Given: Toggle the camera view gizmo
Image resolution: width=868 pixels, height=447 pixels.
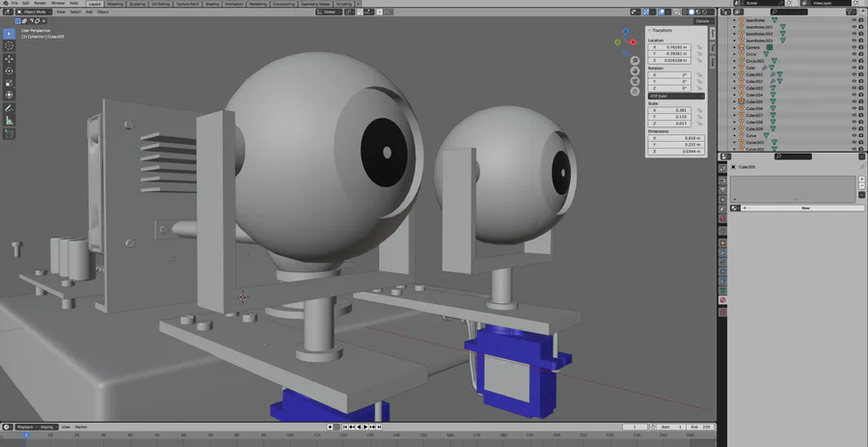Looking at the screenshot, I should pyautogui.click(x=635, y=81).
